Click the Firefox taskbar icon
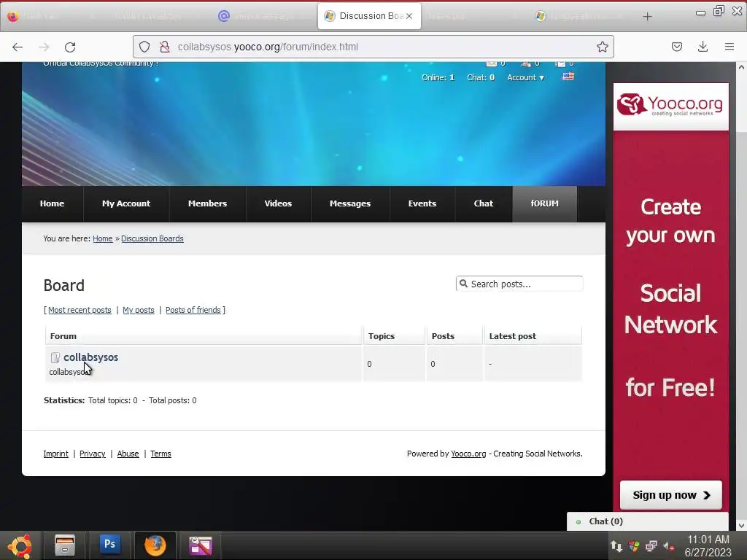The height and width of the screenshot is (560, 747). pos(155,545)
